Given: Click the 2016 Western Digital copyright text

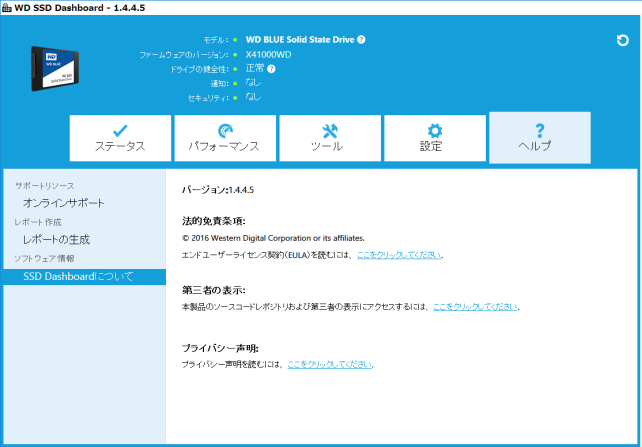Looking at the screenshot, I should click(273, 238).
